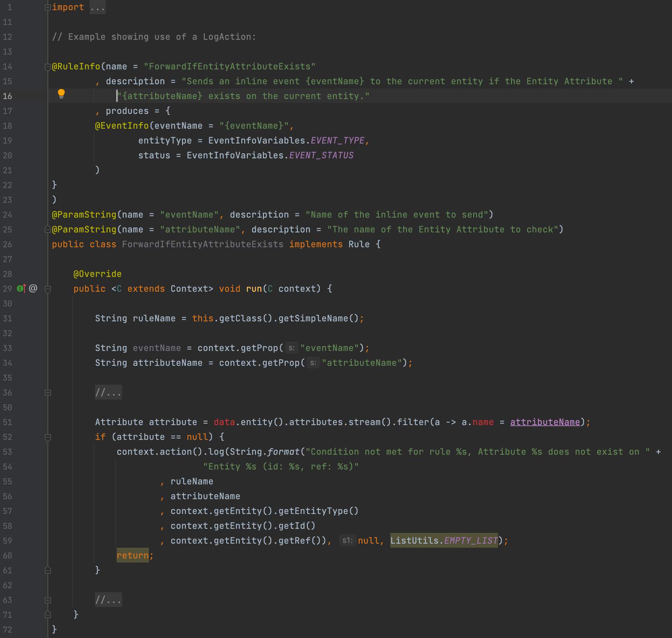Collapse the if attribute null block
Screen dimensions: 672x638
[x=48, y=437]
